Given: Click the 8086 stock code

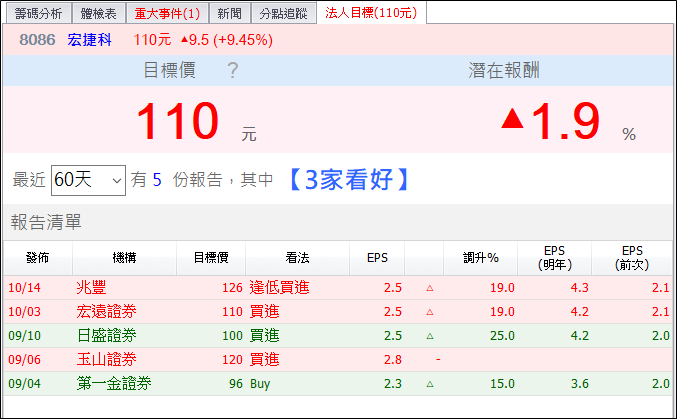Looking at the screenshot, I should (37, 40).
